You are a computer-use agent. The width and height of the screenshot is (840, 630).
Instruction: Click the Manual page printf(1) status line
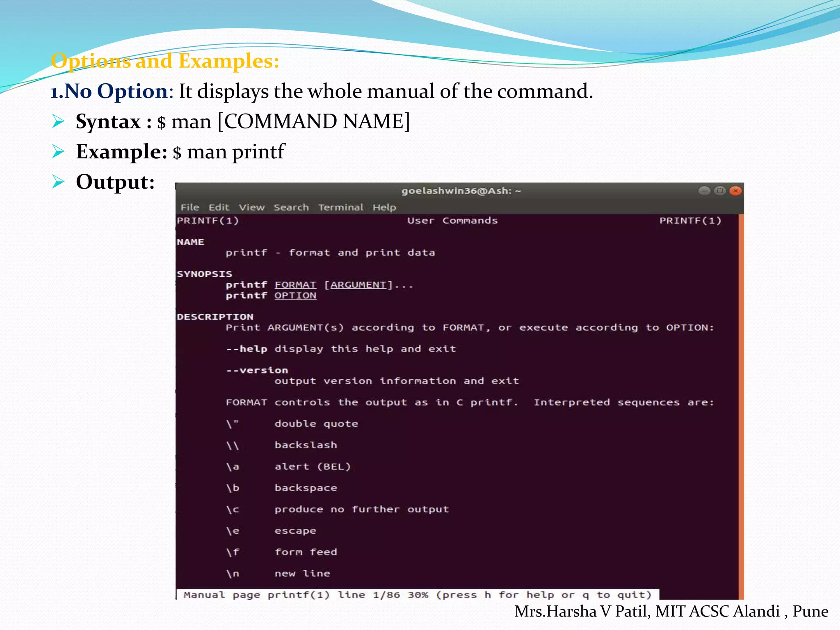click(x=417, y=595)
